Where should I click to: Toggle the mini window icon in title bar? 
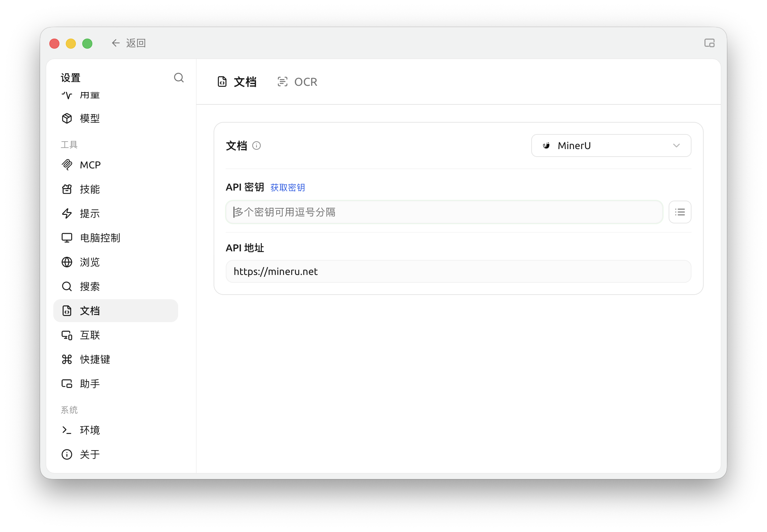click(x=709, y=43)
